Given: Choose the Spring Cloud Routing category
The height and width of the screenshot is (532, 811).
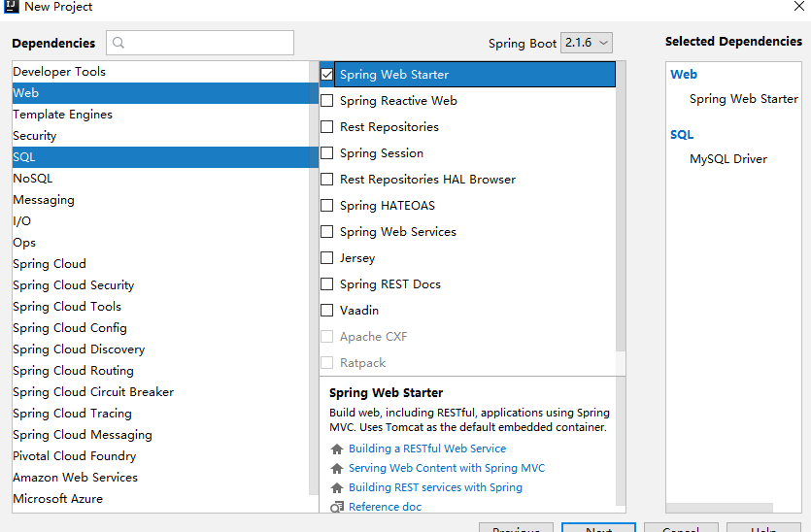Looking at the screenshot, I should (160, 371).
